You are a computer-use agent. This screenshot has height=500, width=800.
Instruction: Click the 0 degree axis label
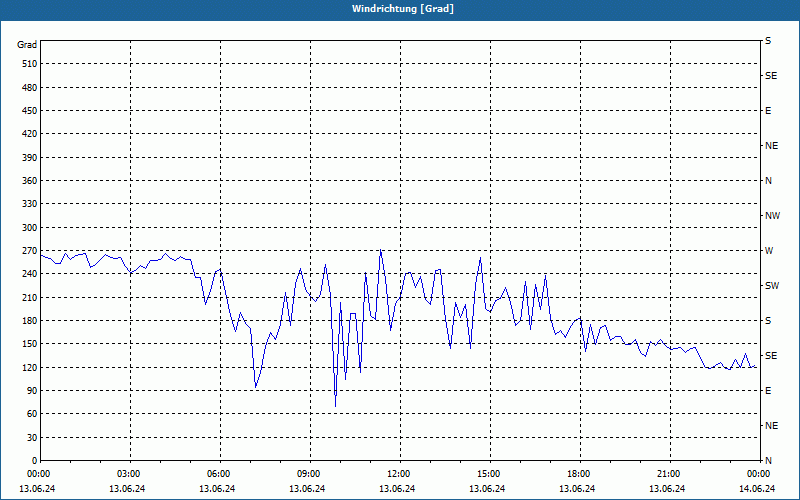click(x=35, y=461)
